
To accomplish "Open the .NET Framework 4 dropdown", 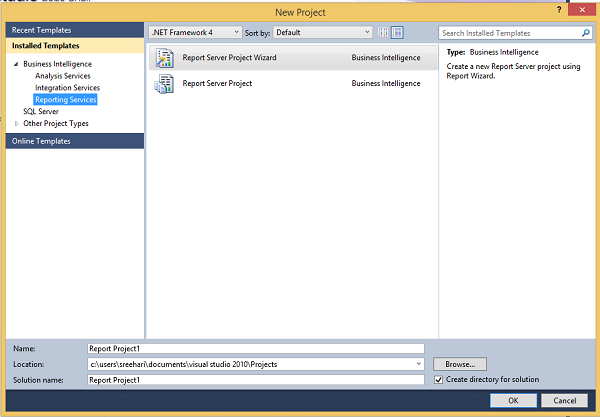I will click(x=195, y=33).
